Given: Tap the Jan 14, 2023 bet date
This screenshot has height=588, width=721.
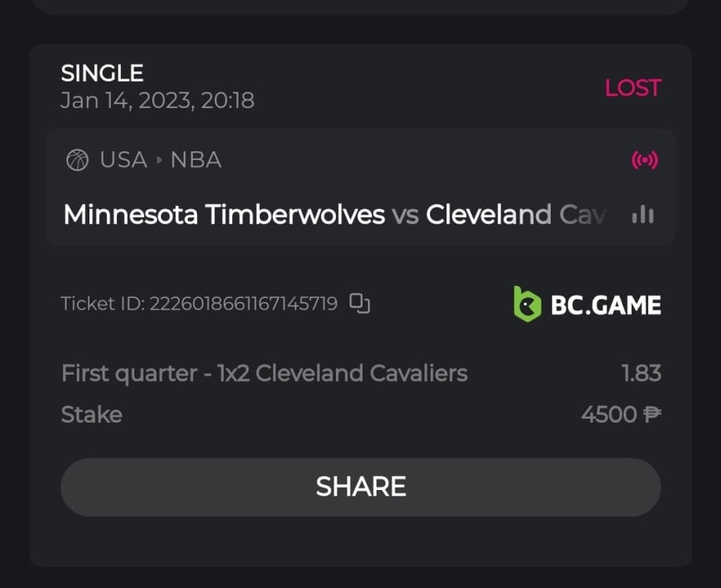Looking at the screenshot, I should tap(157, 101).
